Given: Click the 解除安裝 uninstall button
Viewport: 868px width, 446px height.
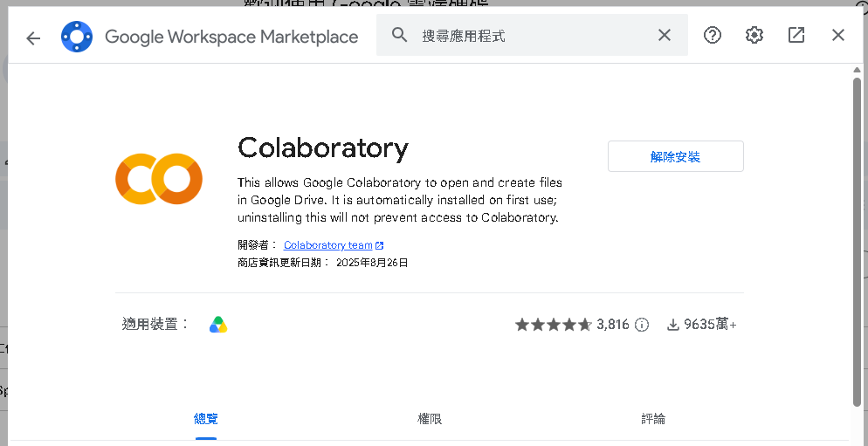Looking at the screenshot, I should pyautogui.click(x=675, y=156).
